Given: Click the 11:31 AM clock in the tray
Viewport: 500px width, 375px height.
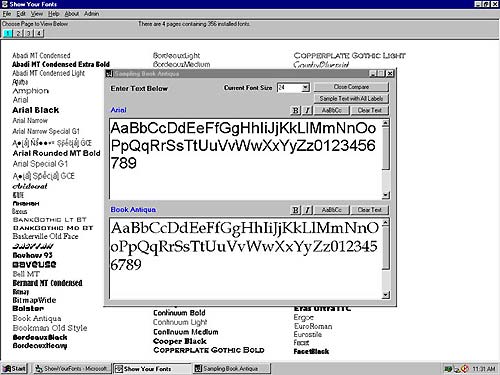Looking at the screenshot, I should [484, 369].
